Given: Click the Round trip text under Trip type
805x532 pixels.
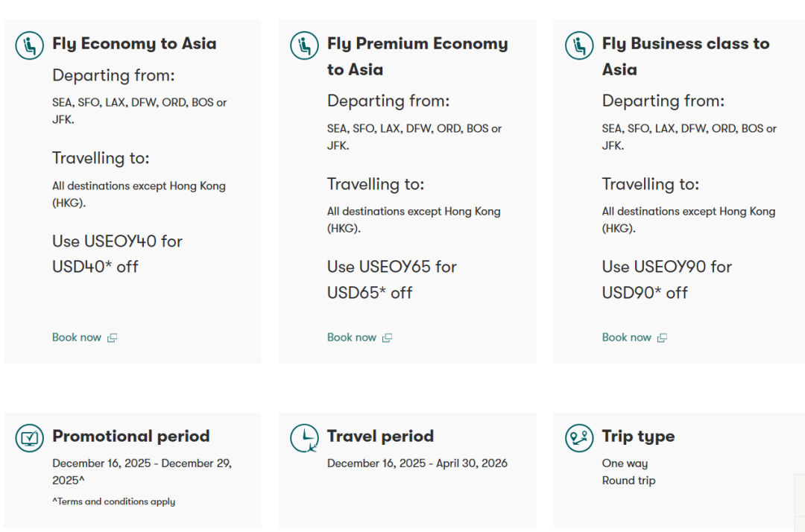Looking at the screenshot, I should click(628, 481).
